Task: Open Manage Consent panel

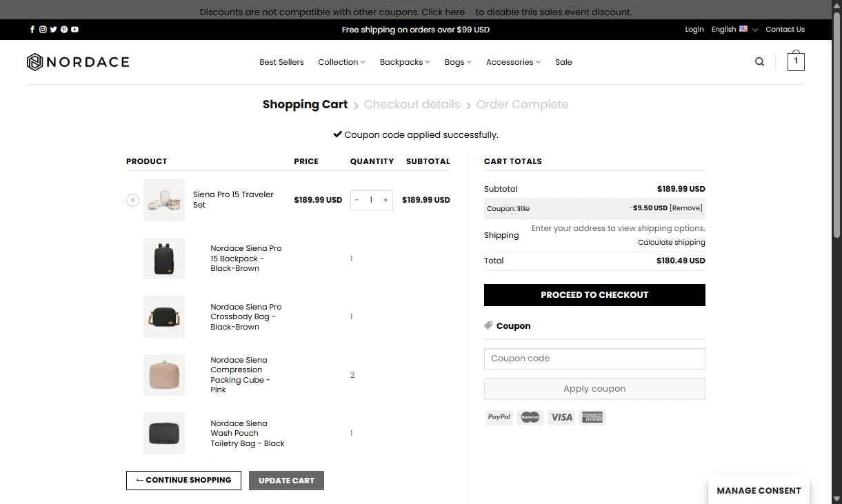Action: point(759,491)
